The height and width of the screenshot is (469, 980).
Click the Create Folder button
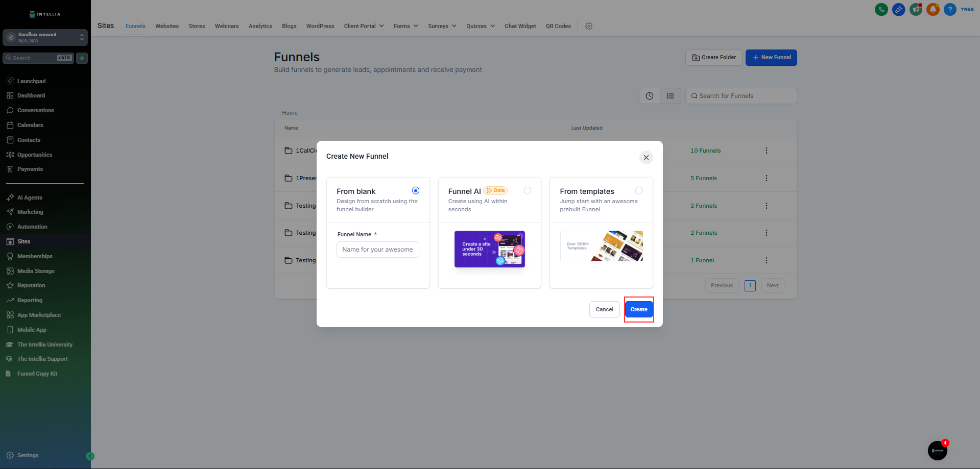click(714, 58)
